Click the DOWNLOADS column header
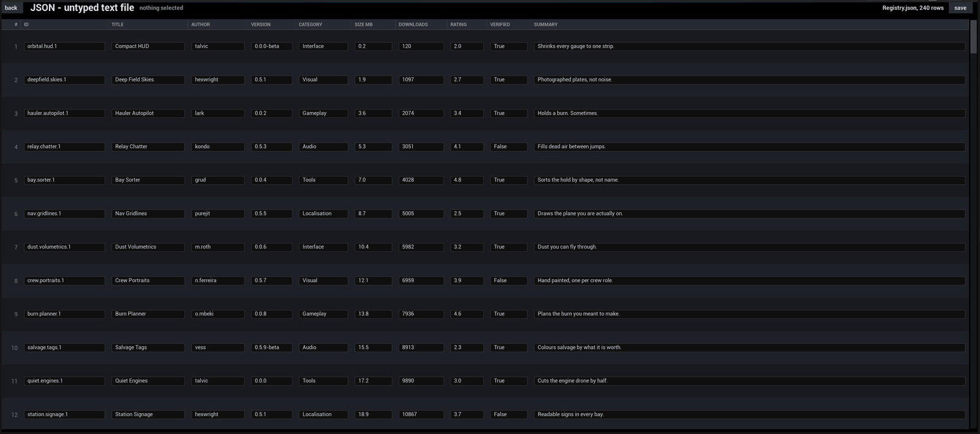Screen dimensions: 980x434 point(422,24)
